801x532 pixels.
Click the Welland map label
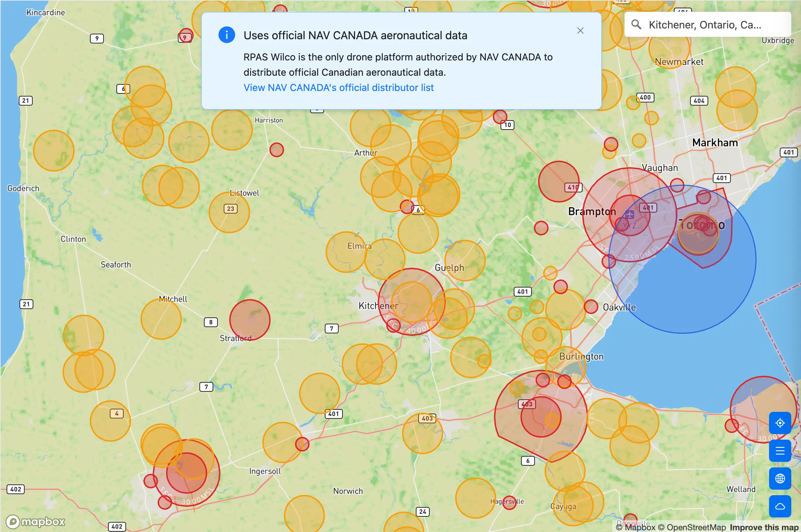tap(741, 489)
